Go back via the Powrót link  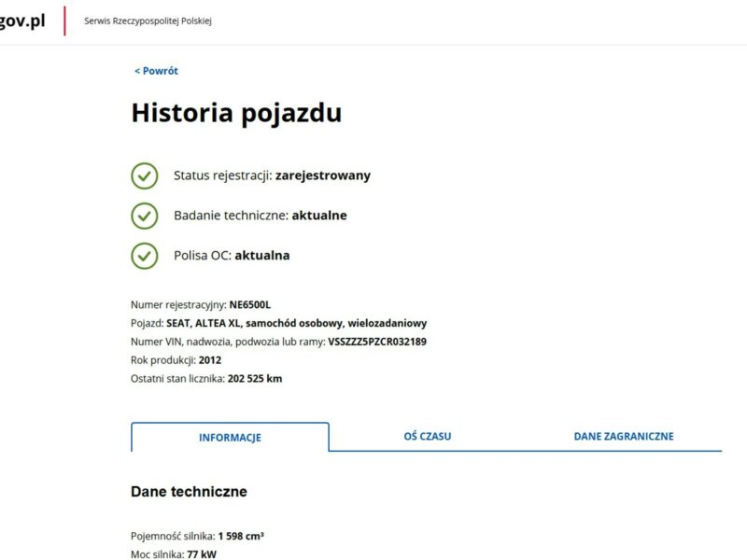click(x=156, y=71)
